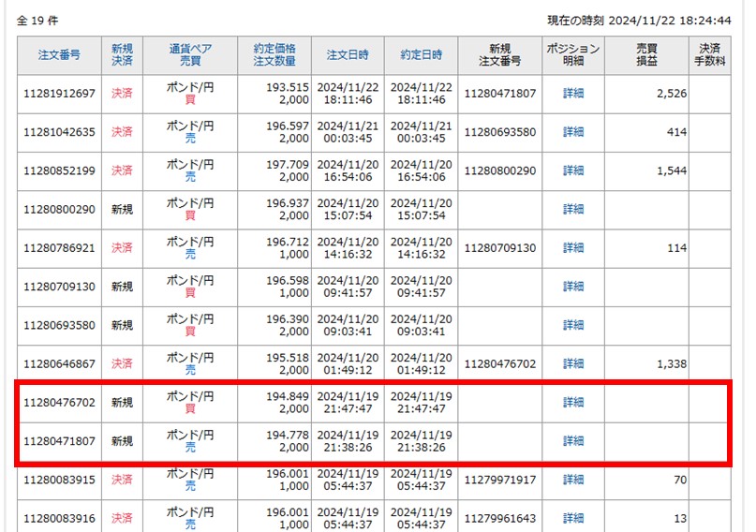
Task: Click the 決済手数料 column header
Action: [710, 55]
